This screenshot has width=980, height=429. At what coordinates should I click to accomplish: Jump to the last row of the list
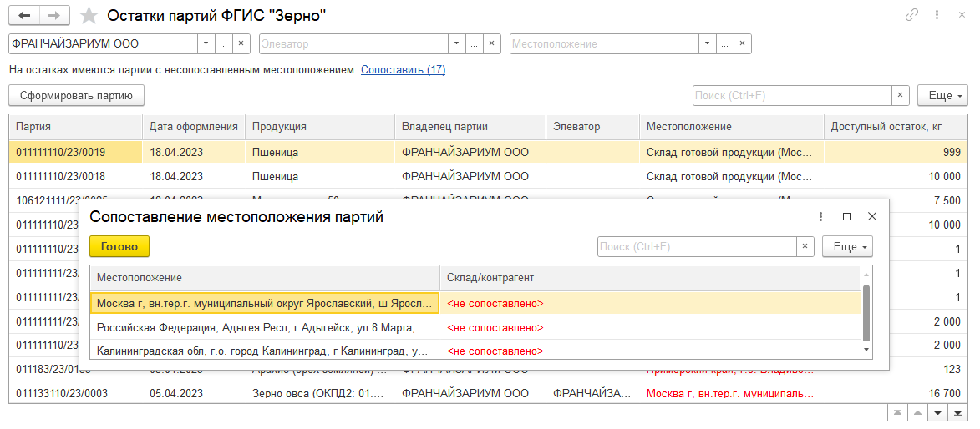(x=958, y=412)
